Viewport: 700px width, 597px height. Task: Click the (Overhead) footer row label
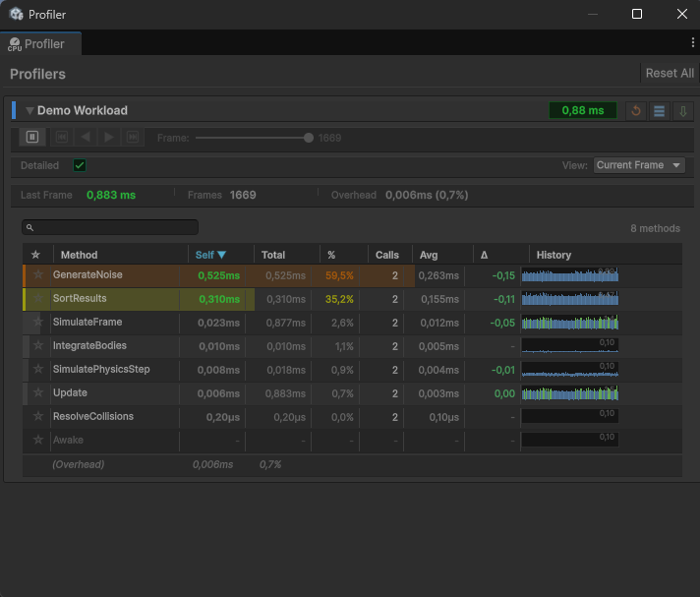pyautogui.click(x=78, y=465)
